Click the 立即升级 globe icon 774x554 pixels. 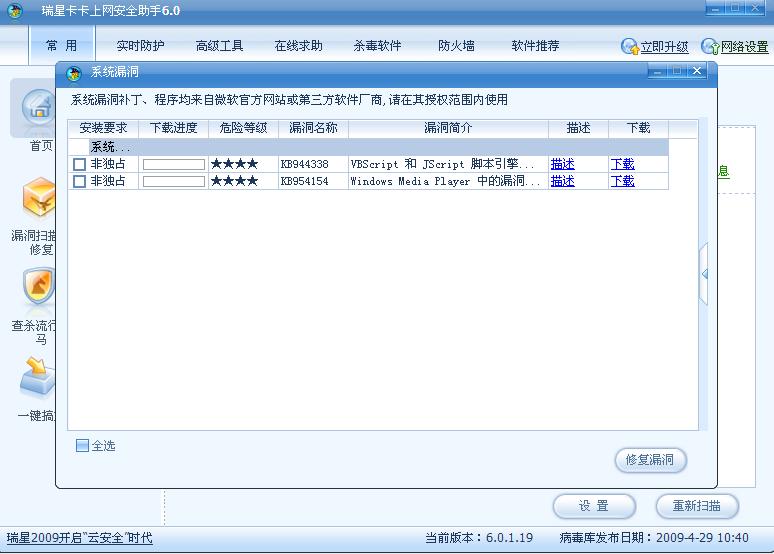[630, 46]
